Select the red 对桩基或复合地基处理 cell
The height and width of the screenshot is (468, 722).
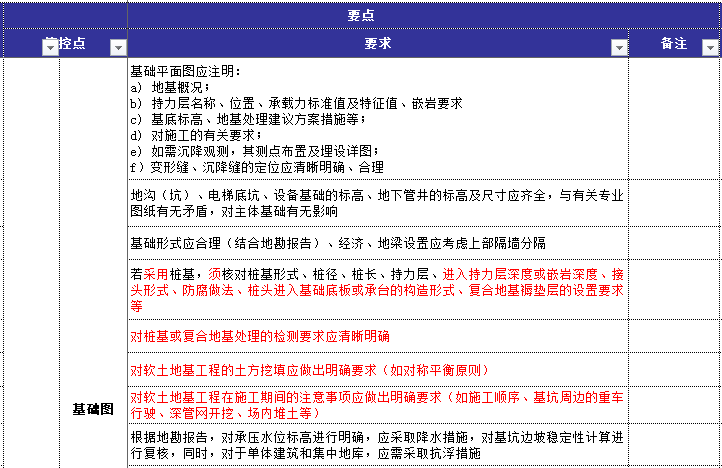click(x=378, y=336)
